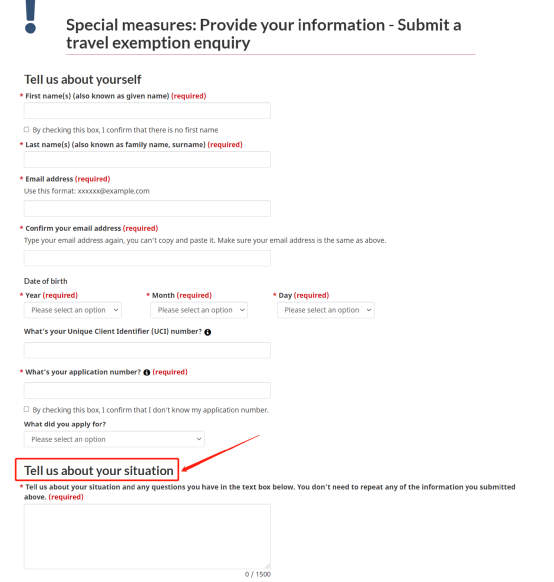This screenshot has width=554, height=582.
Task: Click the Tell us about yourself heading
Action: (82, 79)
